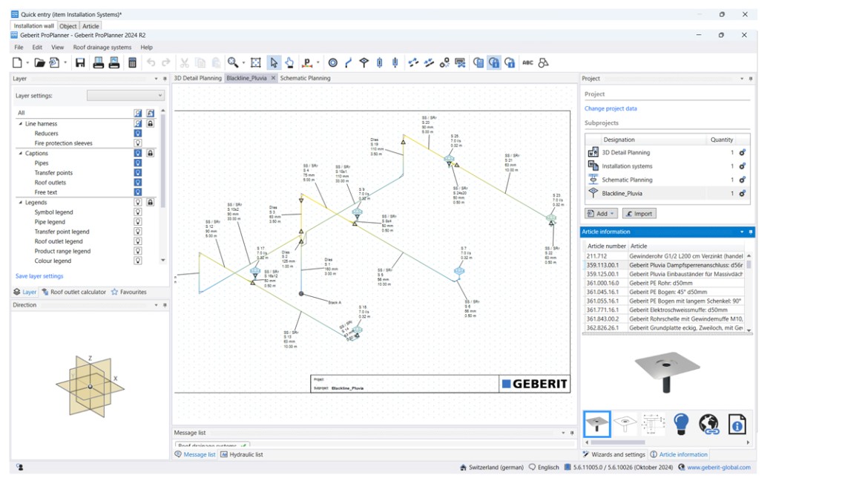Collapse the Line harness tree group

21,124
